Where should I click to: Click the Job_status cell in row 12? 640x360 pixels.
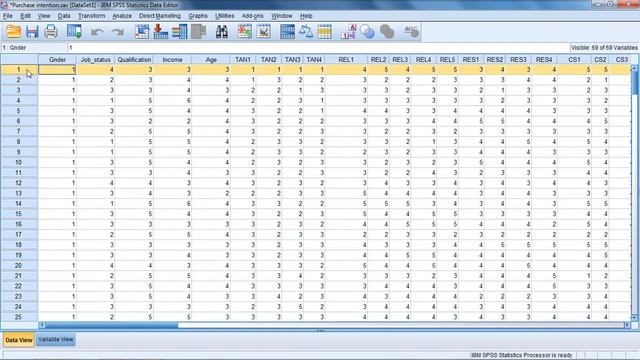click(95, 183)
